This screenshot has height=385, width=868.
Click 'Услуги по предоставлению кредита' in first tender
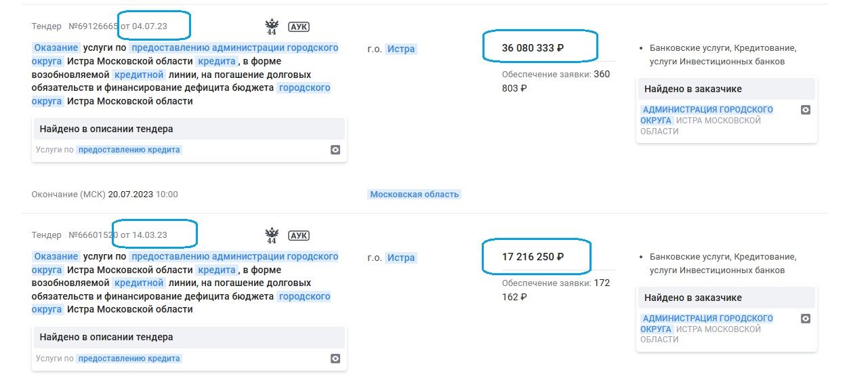tap(108, 150)
